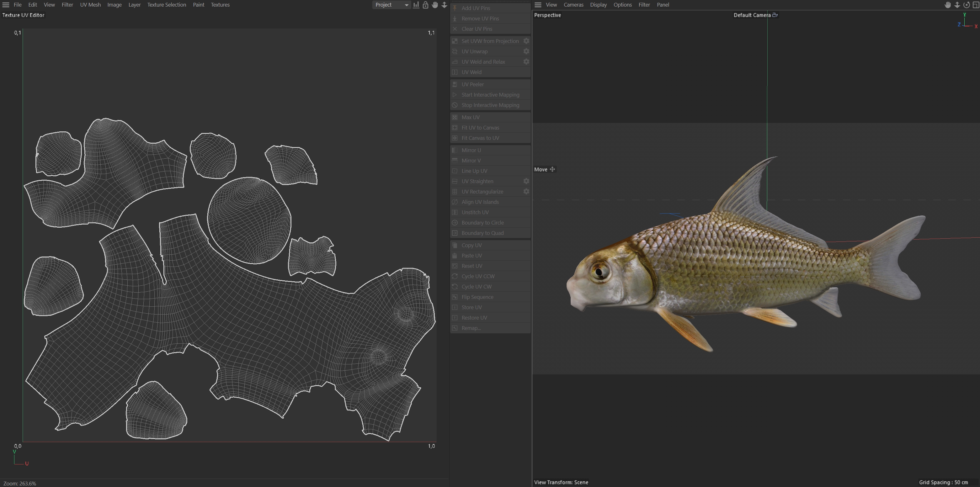Open the Project dropdown
Screen dimensions: 980x487
391,5
